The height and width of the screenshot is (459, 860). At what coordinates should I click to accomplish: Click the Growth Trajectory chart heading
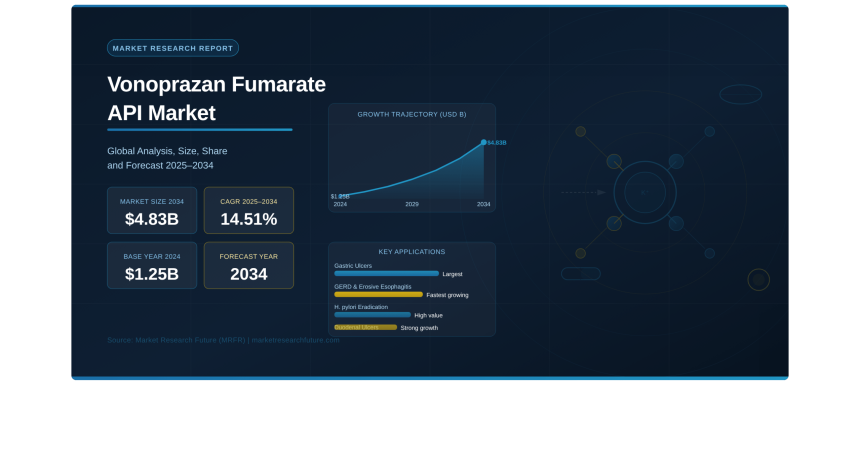[412, 114]
